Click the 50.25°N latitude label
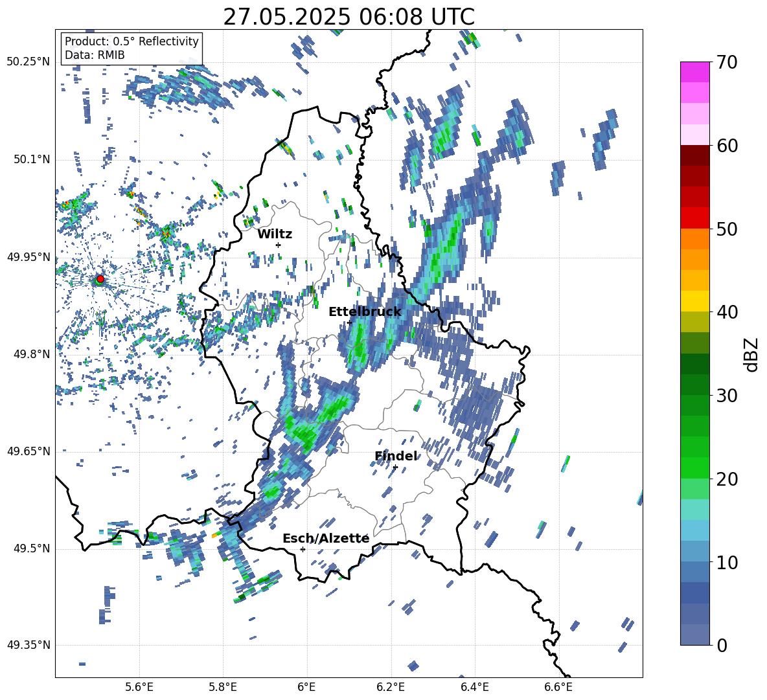The image size is (767, 700). coord(29,62)
